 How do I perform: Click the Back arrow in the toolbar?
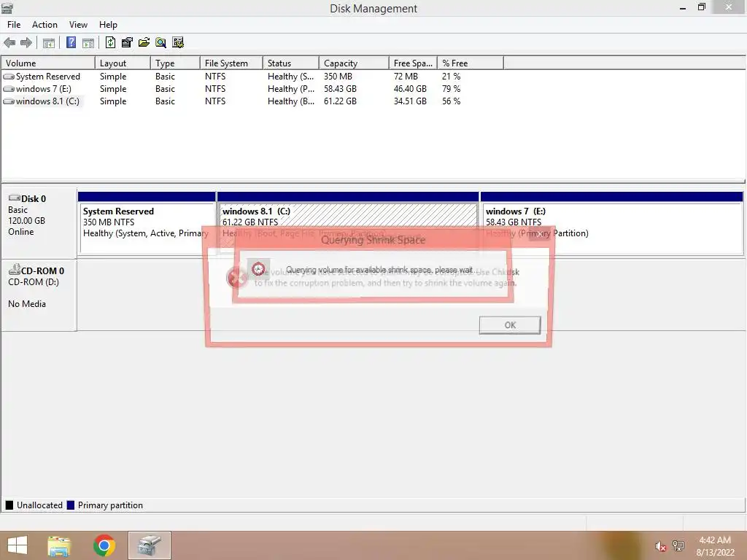click(9, 43)
